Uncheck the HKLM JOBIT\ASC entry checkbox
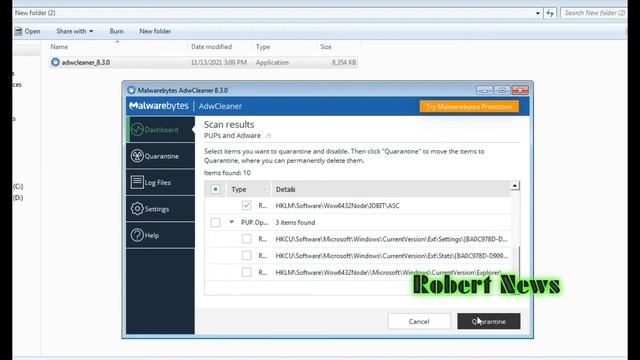This screenshot has width=640, height=360. (247, 205)
